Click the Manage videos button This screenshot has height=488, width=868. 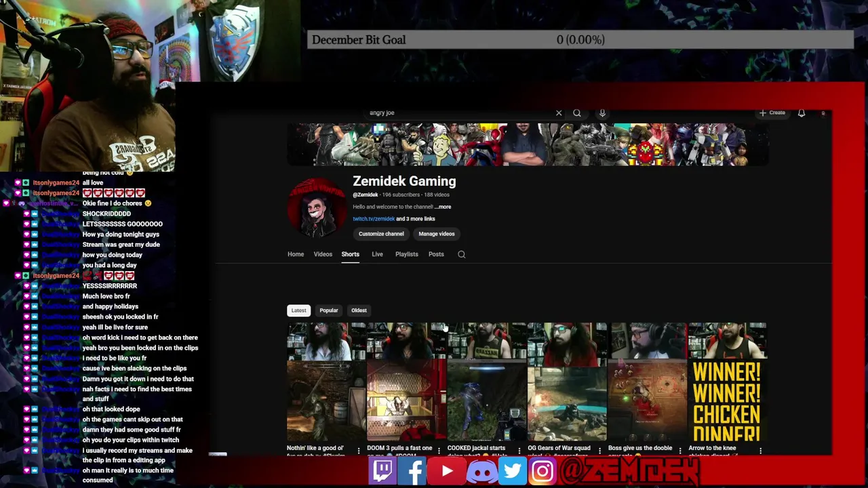[x=437, y=234]
